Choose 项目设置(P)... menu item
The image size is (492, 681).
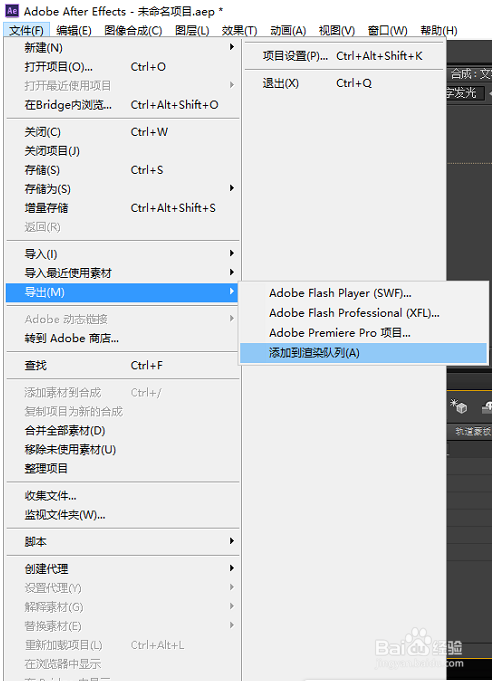(x=344, y=56)
